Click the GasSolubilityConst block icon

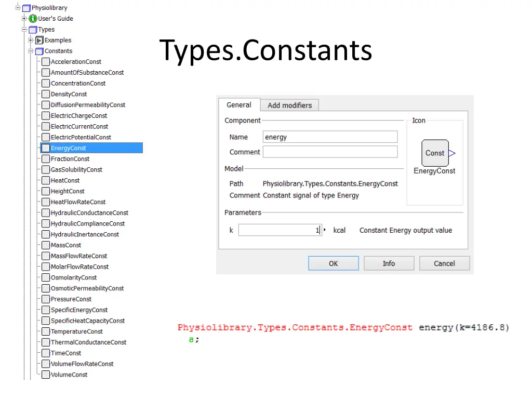coord(46,170)
